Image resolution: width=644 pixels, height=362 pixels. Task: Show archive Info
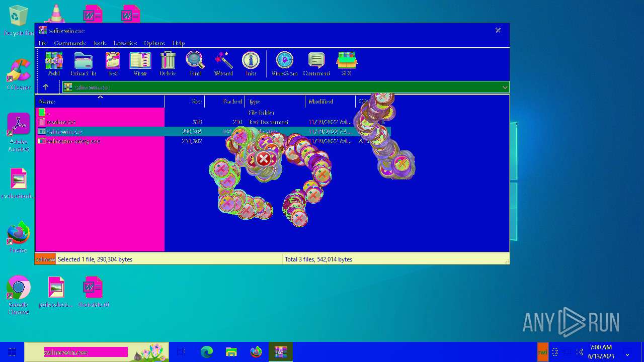(251, 64)
